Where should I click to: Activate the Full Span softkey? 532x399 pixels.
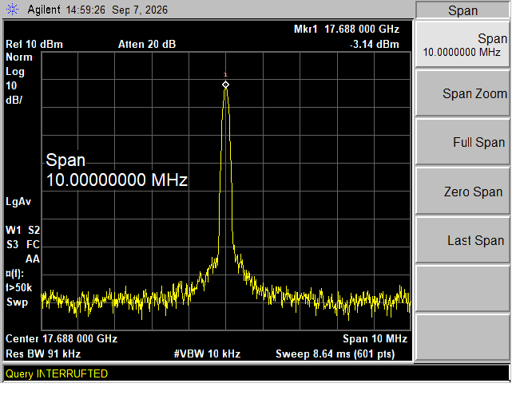point(463,142)
